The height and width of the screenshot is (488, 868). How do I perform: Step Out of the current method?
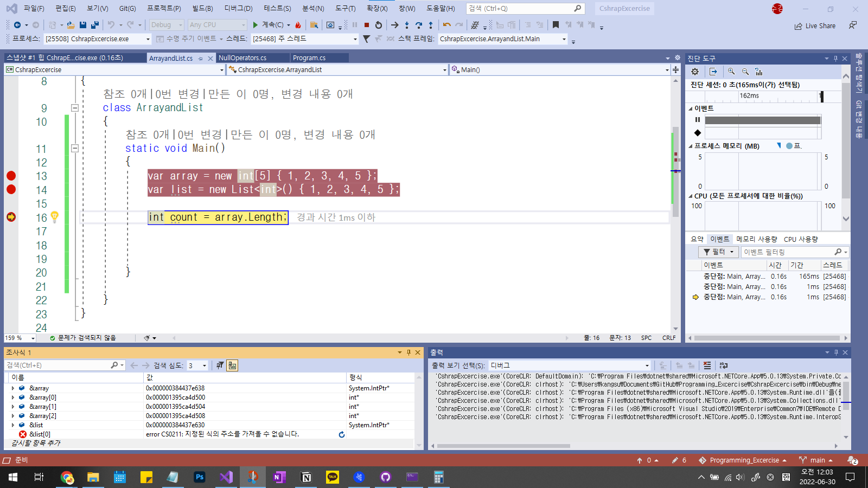coord(431,25)
